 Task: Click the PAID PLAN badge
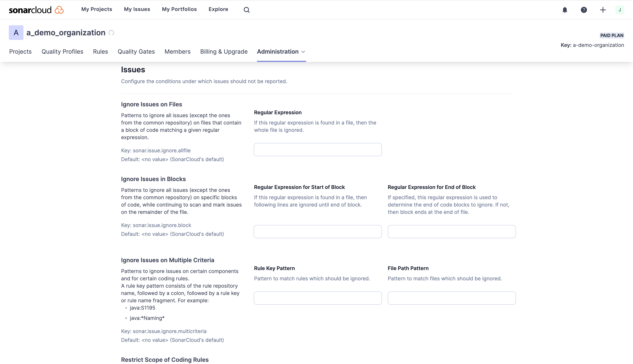(612, 35)
